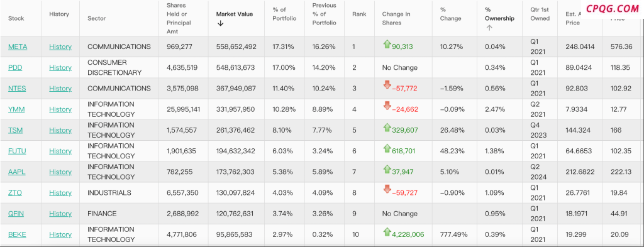Open the QFIN stock link
The image size is (644, 247).
click(16, 214)
